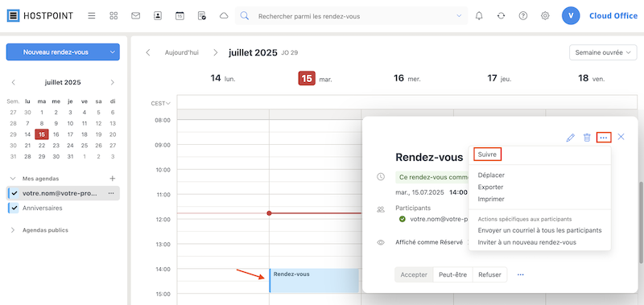Open the settings gear icon
Viewport: 644px width, 305px height.
(x=545, y=16)
